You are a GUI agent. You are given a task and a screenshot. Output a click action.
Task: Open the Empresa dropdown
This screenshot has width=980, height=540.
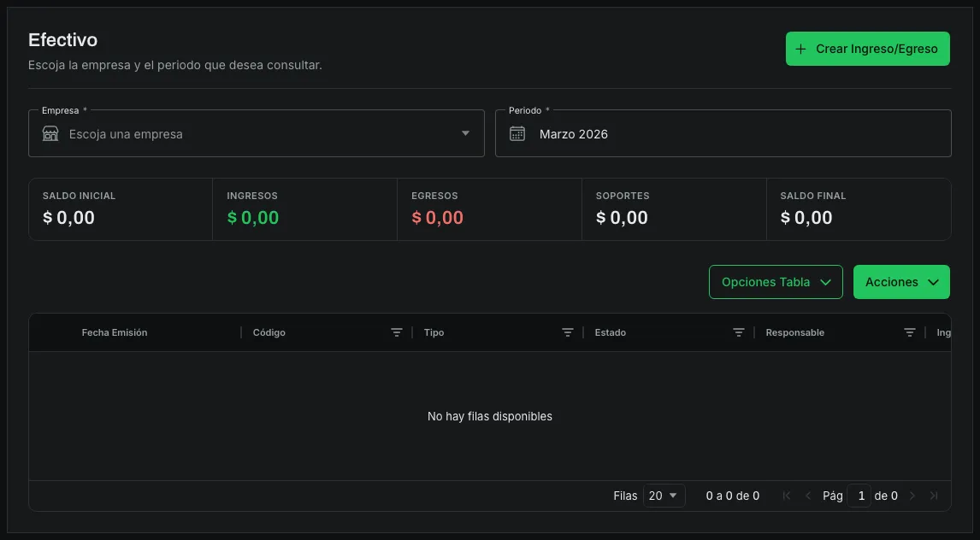[257, 133]
